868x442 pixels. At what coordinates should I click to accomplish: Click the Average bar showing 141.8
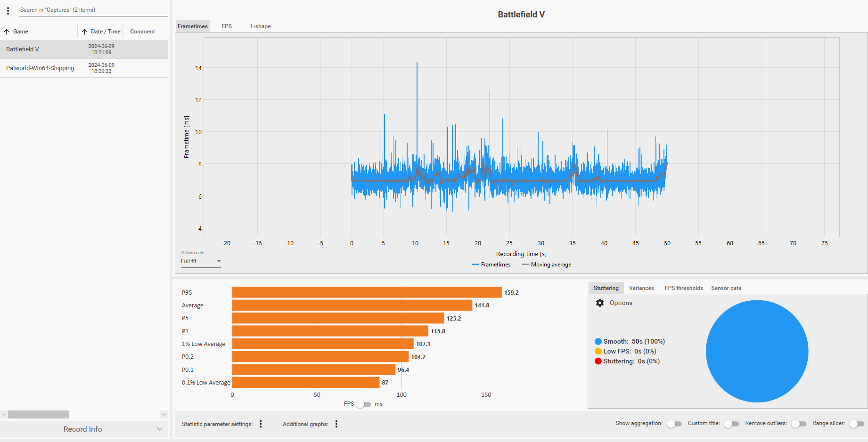coord(352,305)
